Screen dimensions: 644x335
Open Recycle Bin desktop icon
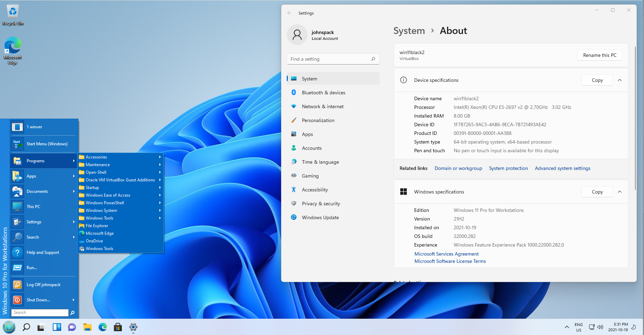13,15
